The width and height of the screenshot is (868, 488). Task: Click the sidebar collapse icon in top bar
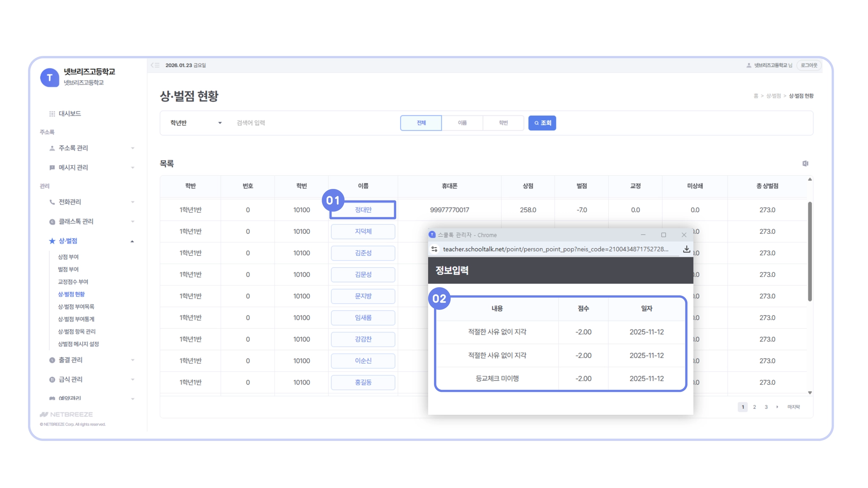[x=155, y=65]
